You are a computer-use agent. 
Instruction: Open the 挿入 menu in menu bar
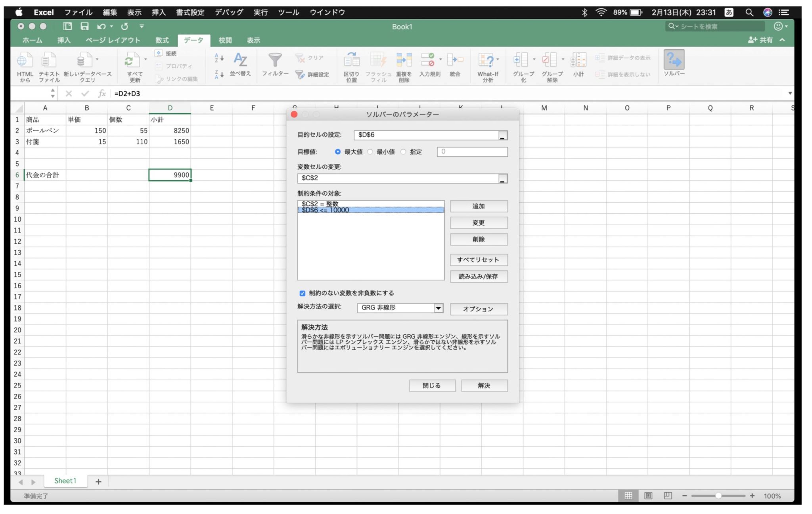(x=158, y=12)
